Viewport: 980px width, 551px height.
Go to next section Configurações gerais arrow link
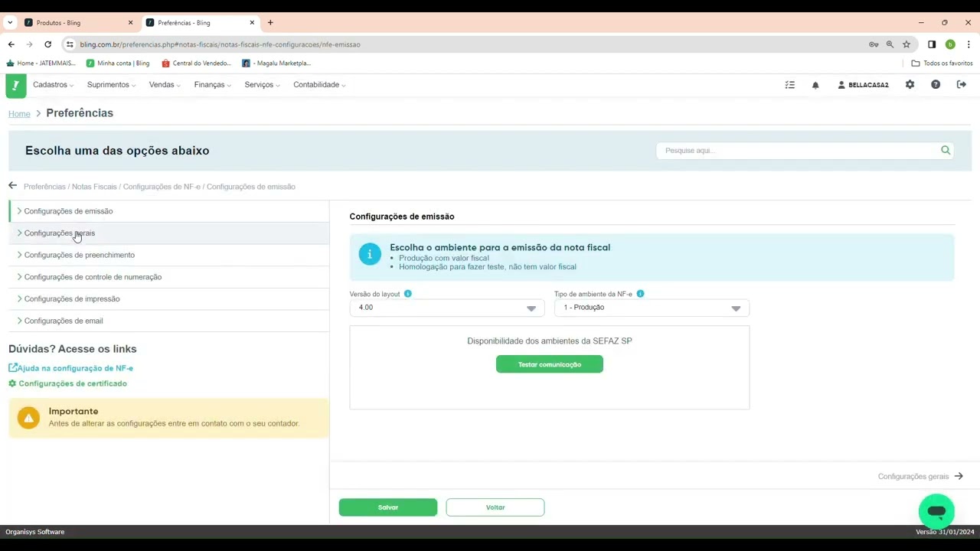coord(920,476)
